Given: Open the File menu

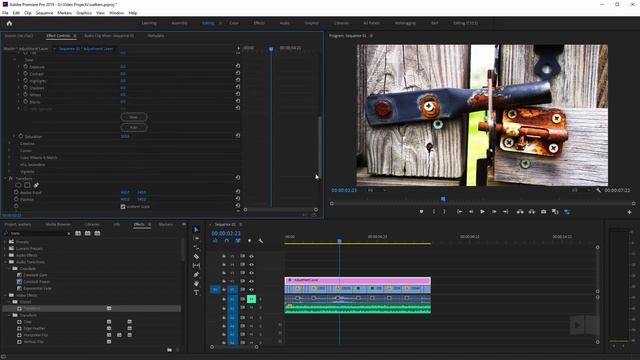Looking at the screenshot, I should (x=5, y=13).
